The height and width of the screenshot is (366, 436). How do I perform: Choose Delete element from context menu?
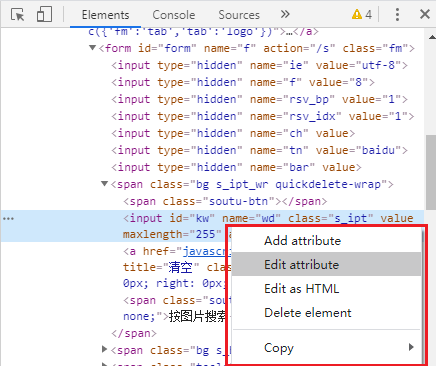click(326, 313)
